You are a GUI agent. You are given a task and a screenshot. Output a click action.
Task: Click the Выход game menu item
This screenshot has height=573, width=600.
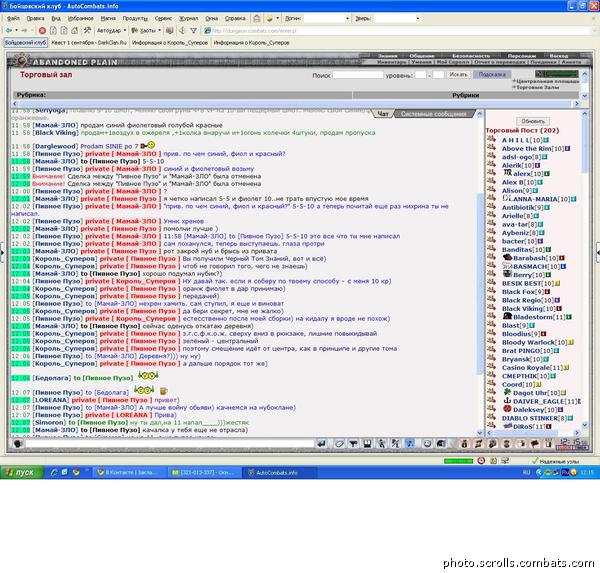pos(559,56)
